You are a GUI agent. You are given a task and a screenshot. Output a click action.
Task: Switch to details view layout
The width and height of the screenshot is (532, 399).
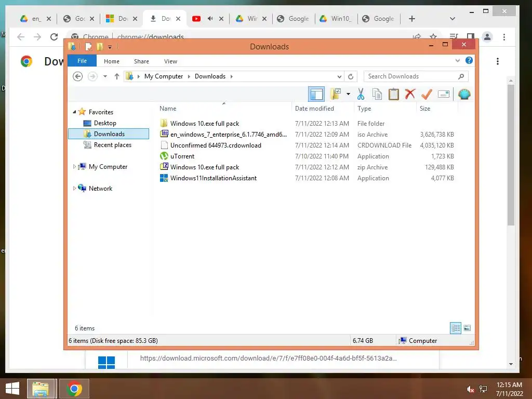[x=455, y=328]
